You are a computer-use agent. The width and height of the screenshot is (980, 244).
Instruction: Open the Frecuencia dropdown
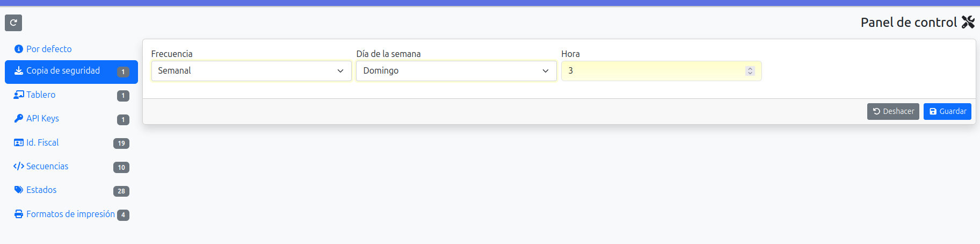251,71
